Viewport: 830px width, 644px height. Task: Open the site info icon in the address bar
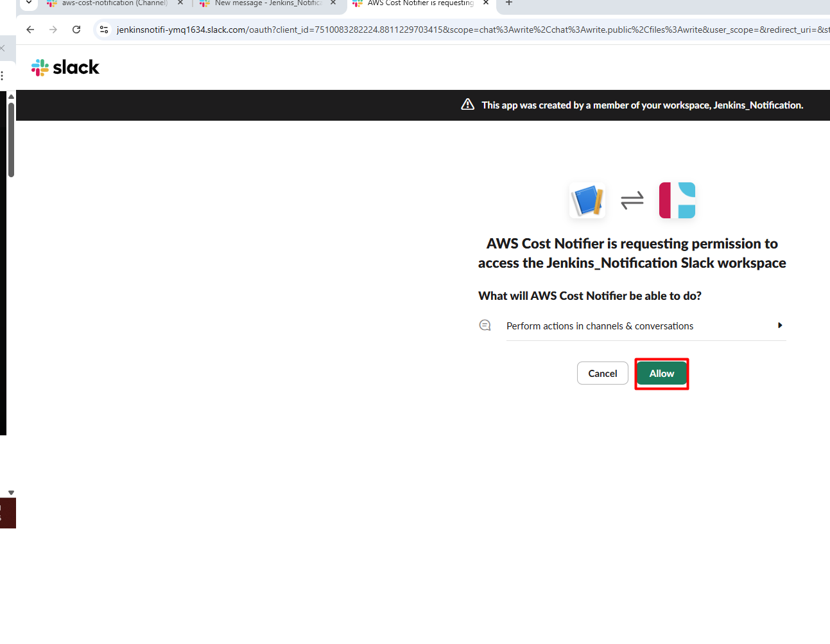tap(104, 30)
